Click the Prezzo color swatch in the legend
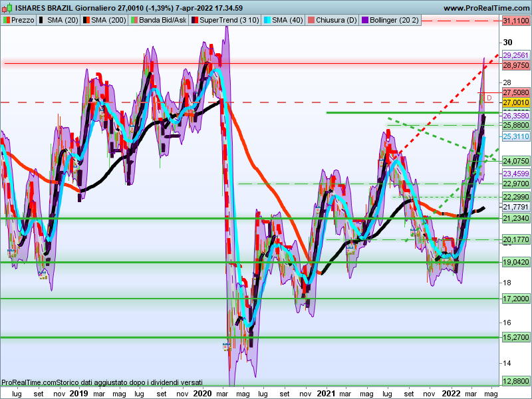Screen dimensions: 532x399 click(7, 21)
